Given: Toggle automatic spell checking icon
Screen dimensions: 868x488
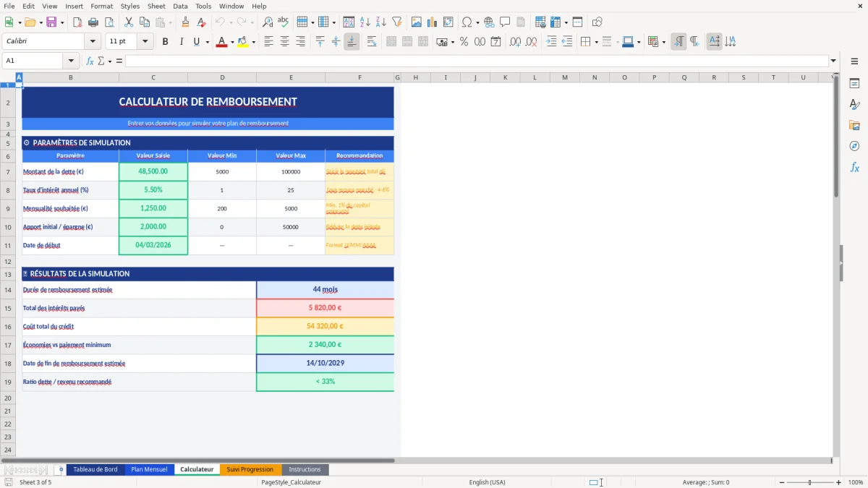Looking at the screenshot, I should click(x=283, y=22).
